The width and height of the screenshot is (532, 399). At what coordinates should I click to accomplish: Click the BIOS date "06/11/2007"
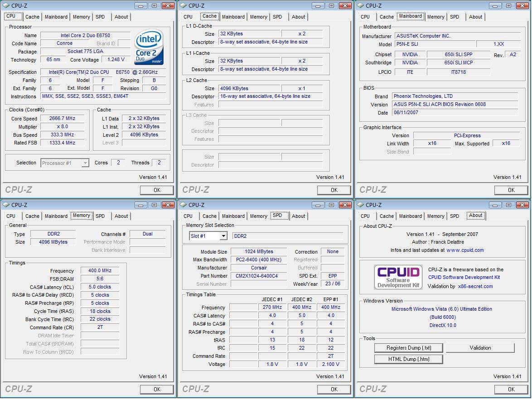click(x=455, y=113)
